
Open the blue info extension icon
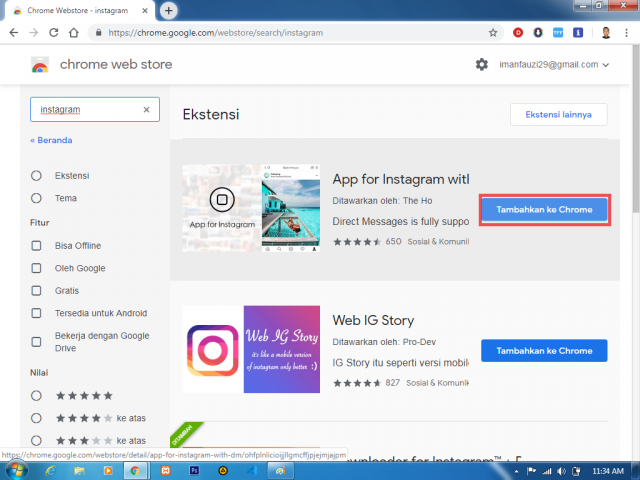click(x=578, y=33)
